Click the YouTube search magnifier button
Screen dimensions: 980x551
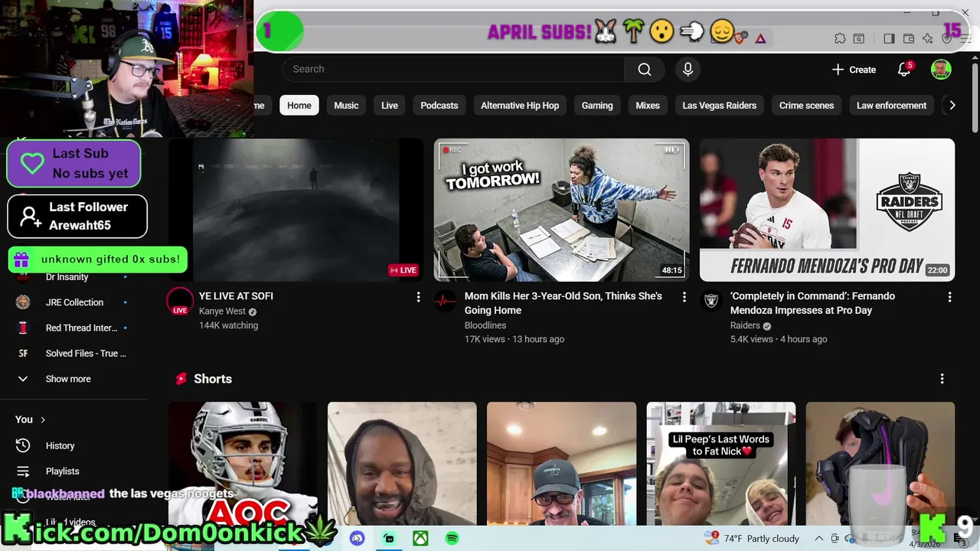tap(645, 70)
